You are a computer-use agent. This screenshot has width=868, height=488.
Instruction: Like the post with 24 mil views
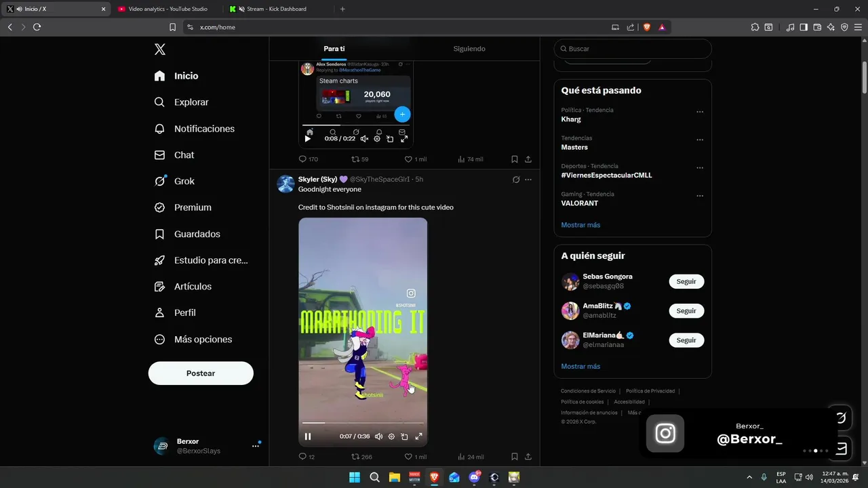coord(416,457)
